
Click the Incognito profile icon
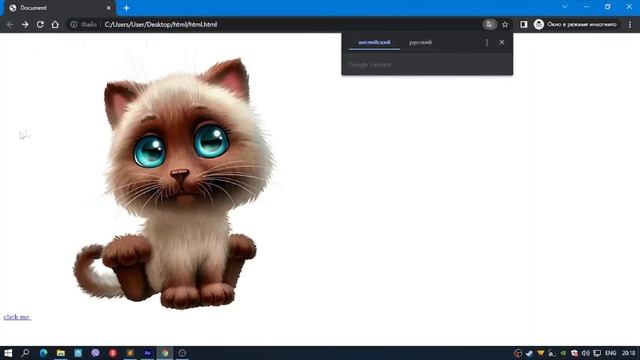tap(539, 24)
